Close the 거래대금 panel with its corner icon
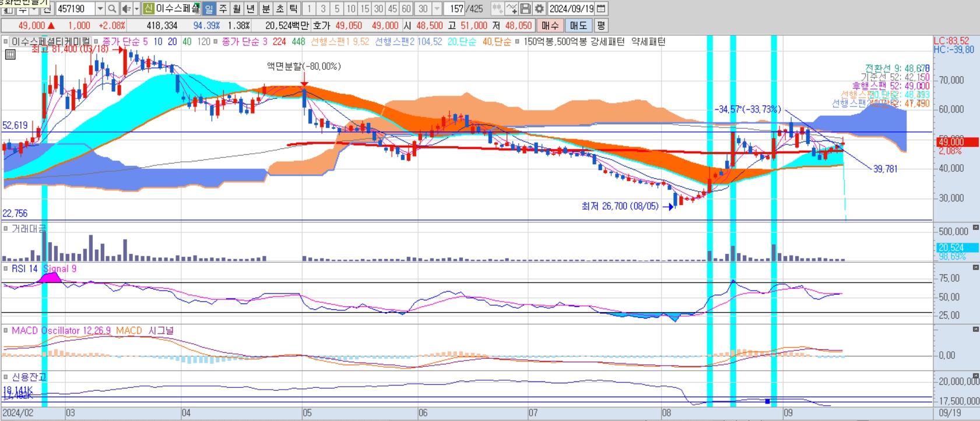The height and width of the screenshot is (421, 980). (976, 228)
